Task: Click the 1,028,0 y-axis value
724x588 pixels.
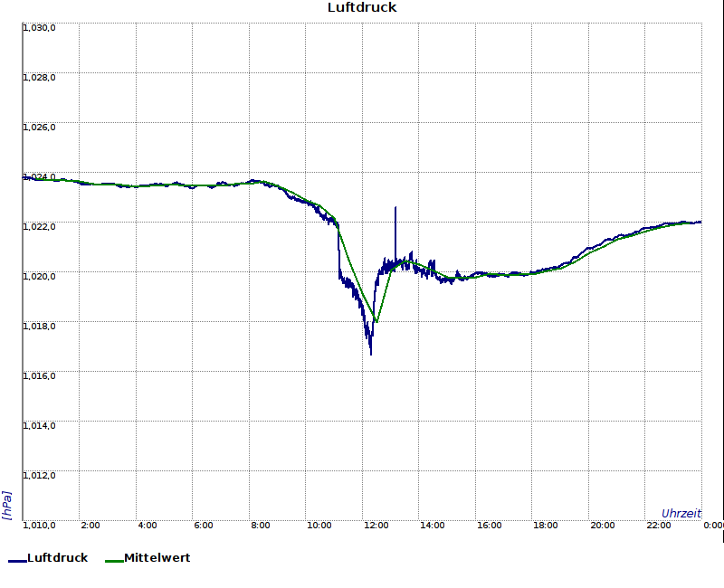Action: 39,77
